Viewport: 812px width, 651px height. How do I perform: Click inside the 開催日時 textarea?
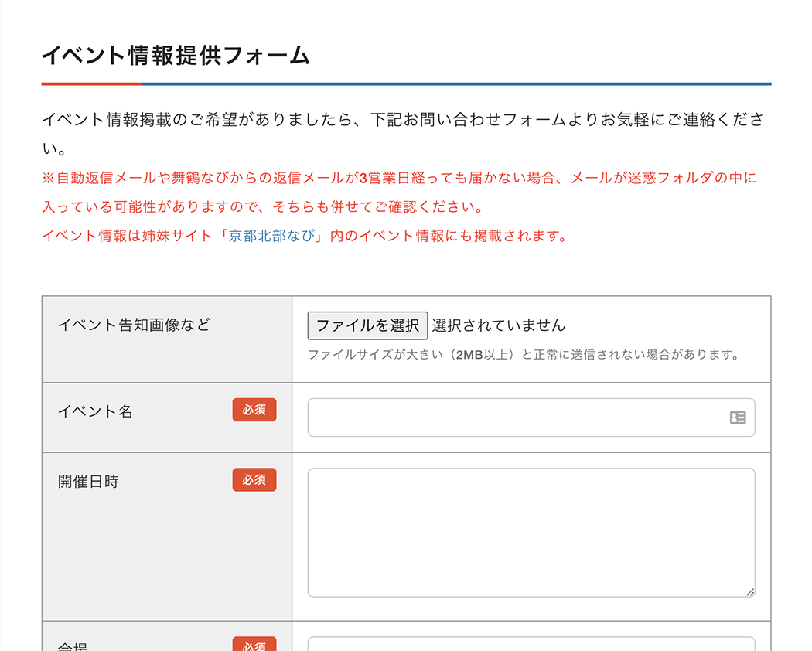tap(531, 532)
